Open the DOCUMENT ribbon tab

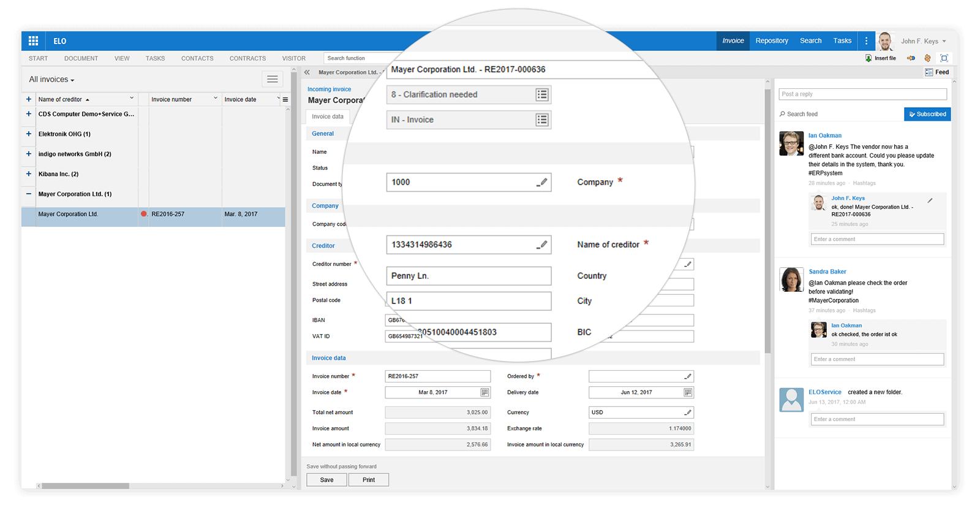tap(81, 58)
